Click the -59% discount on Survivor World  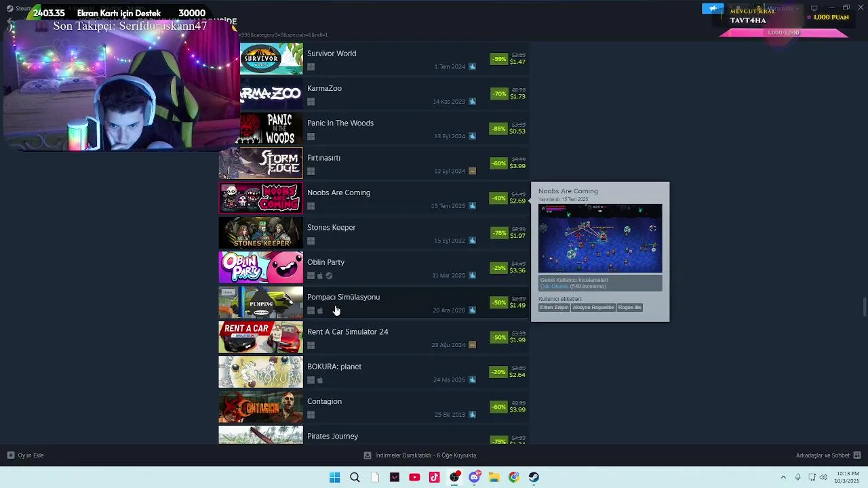[499, 59]
